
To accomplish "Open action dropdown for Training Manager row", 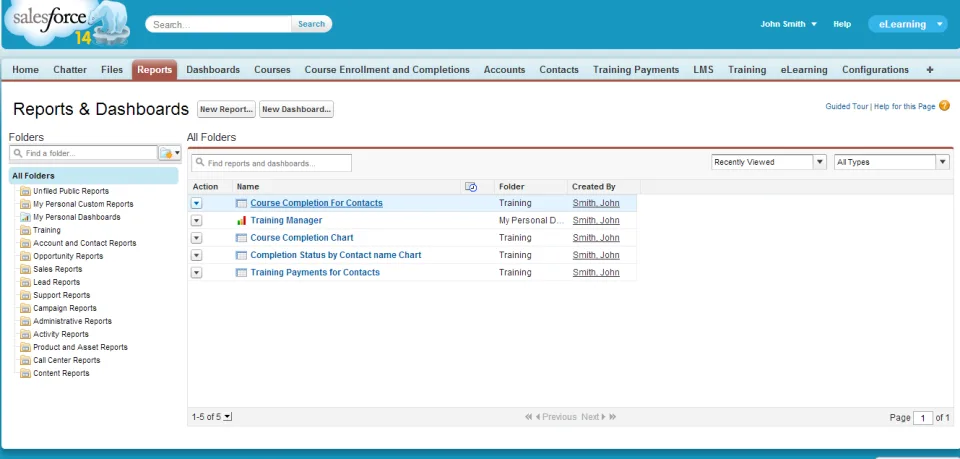I will tap(197, 221).
